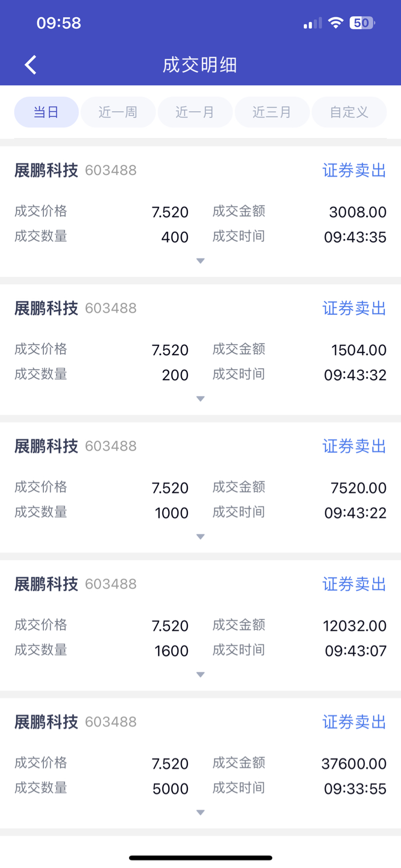Expand details of the 09:33:55 trade

click(x=200, y=812)
